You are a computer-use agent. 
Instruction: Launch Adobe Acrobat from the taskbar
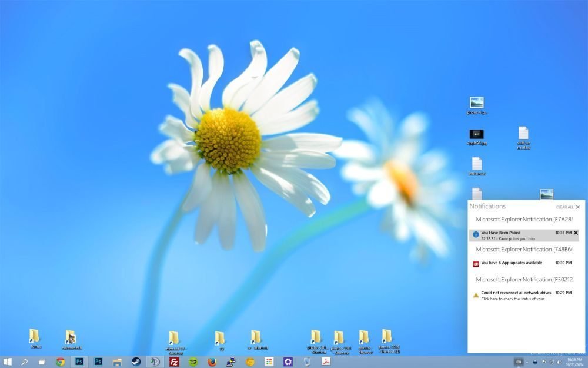point(326,362)
